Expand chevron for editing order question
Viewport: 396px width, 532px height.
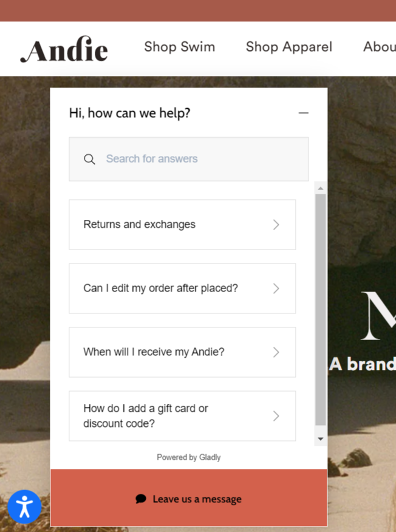coord(276,288)
